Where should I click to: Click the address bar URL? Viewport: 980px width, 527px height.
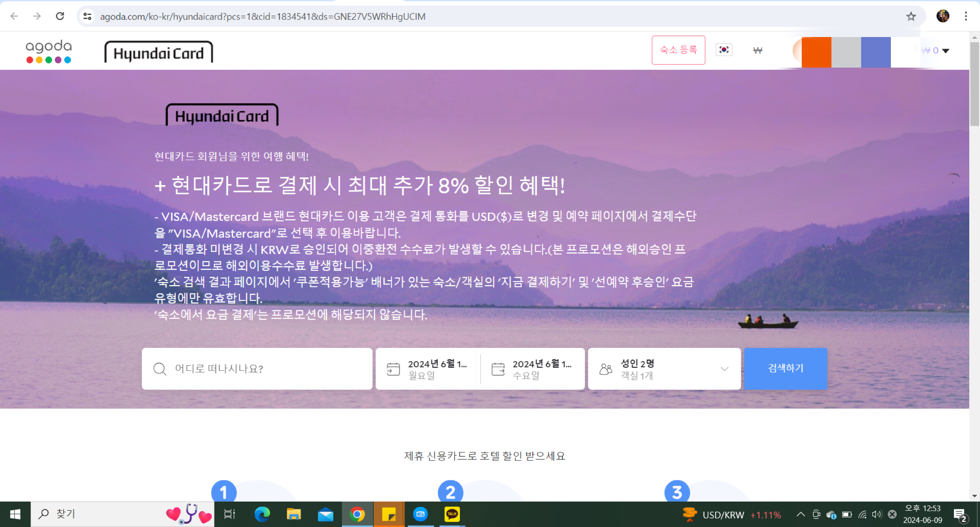pos(263,16)
